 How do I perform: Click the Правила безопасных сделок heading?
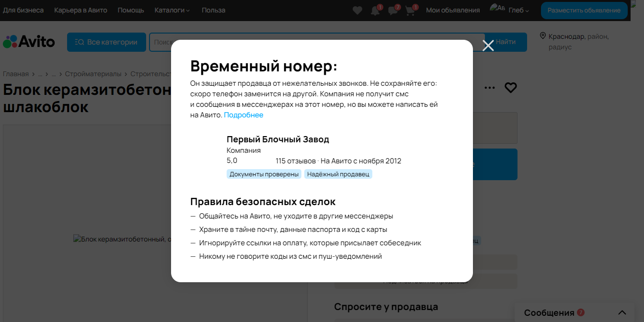(x=263, y=201)
